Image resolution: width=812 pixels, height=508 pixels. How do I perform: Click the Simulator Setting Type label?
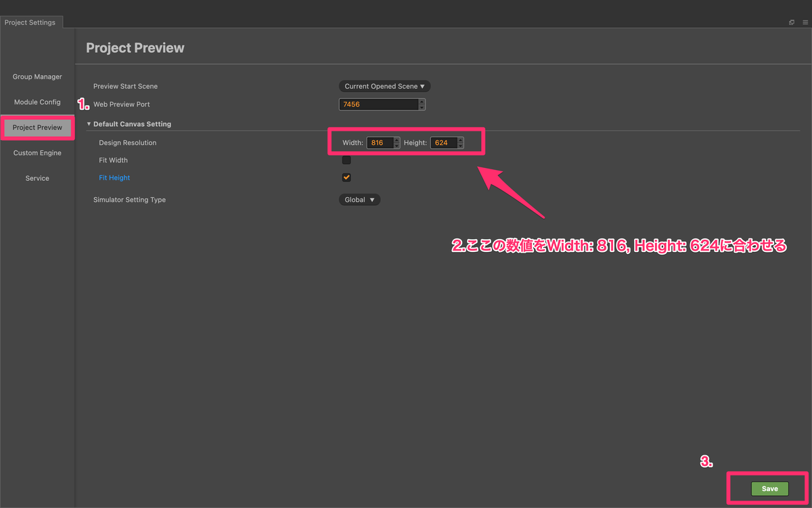tap(129, 200)
